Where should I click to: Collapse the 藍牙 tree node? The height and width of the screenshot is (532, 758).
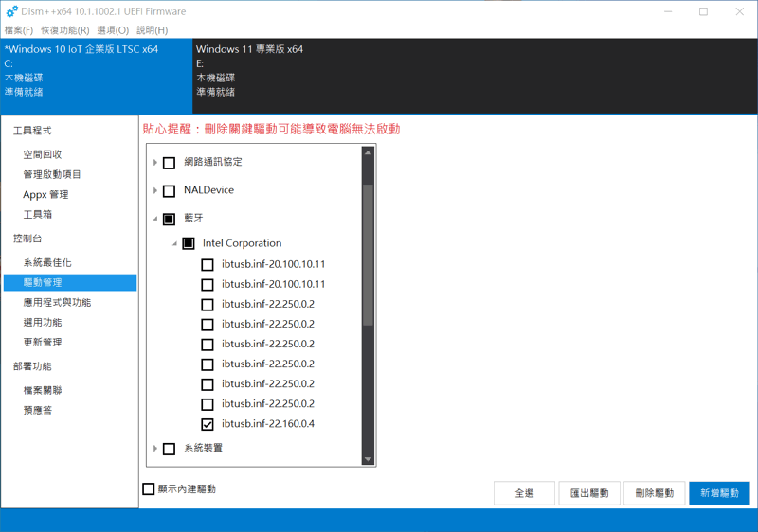point(155,219)
